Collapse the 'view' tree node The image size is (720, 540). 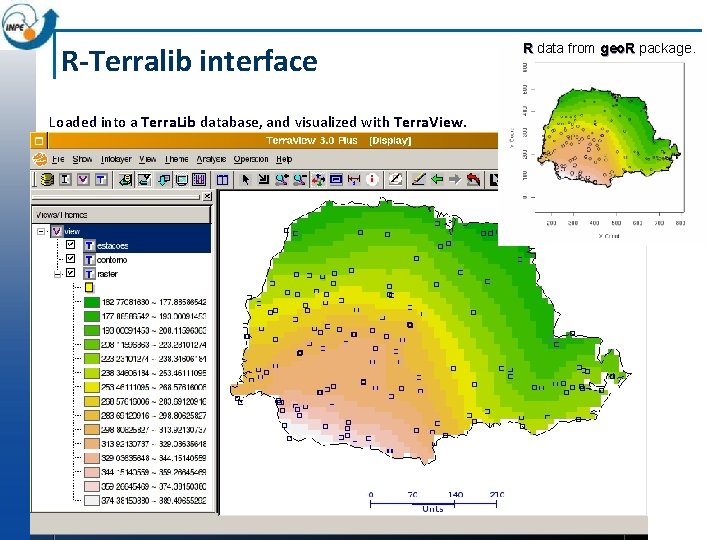pos(41,231)
